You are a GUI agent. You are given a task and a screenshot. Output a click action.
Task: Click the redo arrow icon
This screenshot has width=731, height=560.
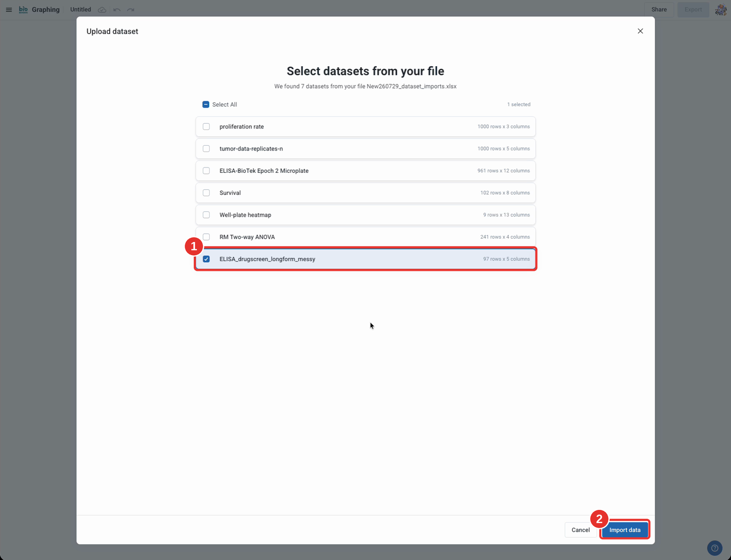point(131,10)
